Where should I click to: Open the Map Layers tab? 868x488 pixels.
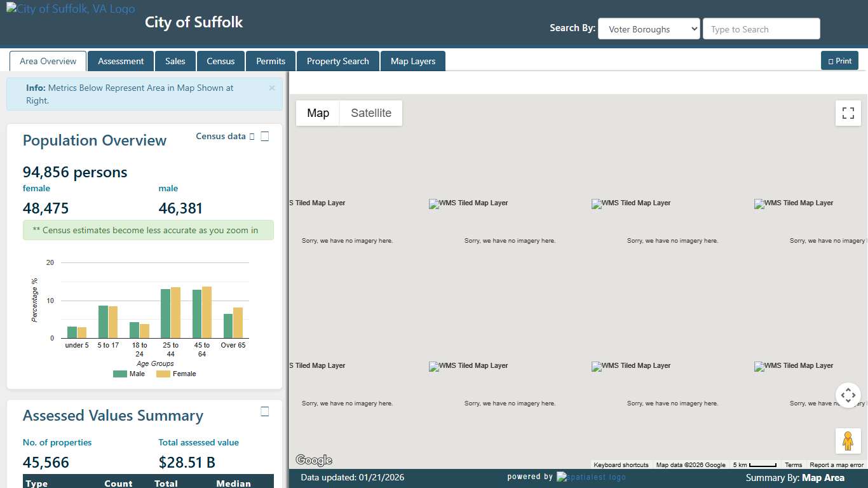point(412,60)
